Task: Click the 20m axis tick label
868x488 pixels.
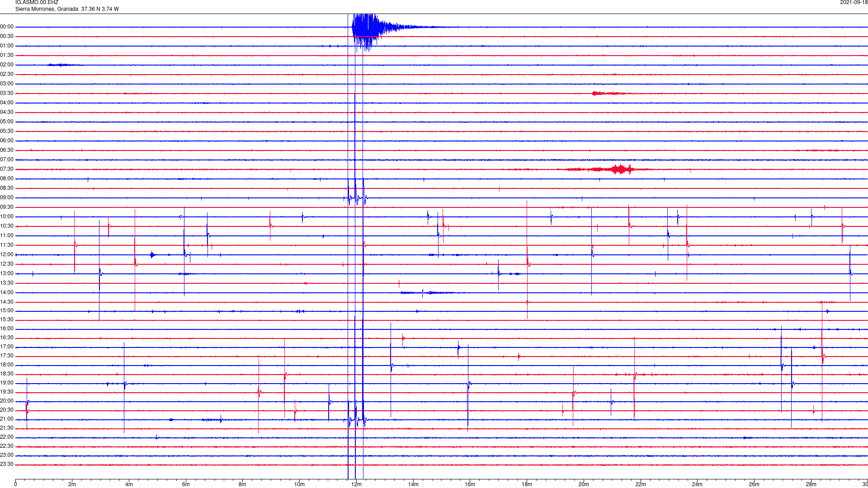Action: 584,484
